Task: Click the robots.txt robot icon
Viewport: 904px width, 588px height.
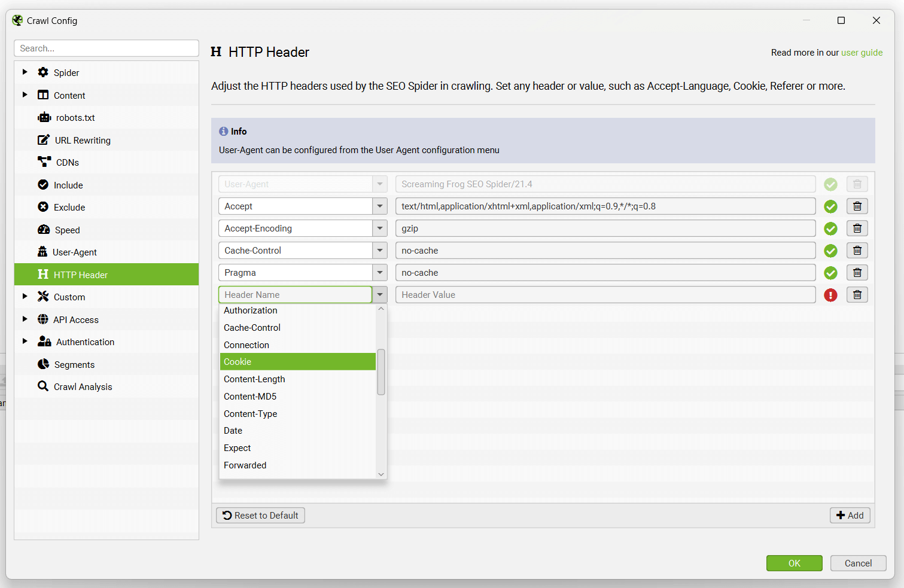Action: (x=43, y=117)
